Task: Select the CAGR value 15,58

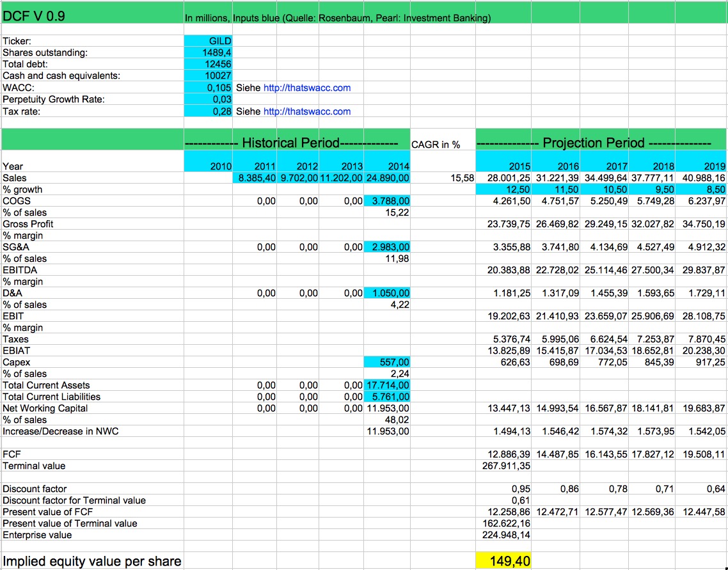Action: [443, 178]
